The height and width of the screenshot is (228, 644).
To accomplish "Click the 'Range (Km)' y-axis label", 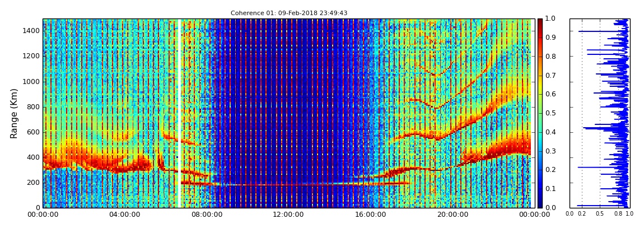I will pos(13,113).
